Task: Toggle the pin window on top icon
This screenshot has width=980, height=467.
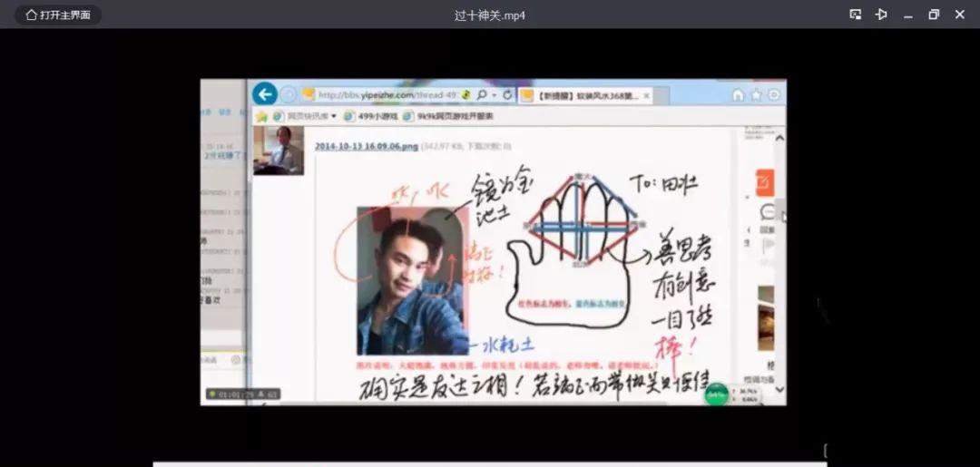Action: tap(881, 15)
